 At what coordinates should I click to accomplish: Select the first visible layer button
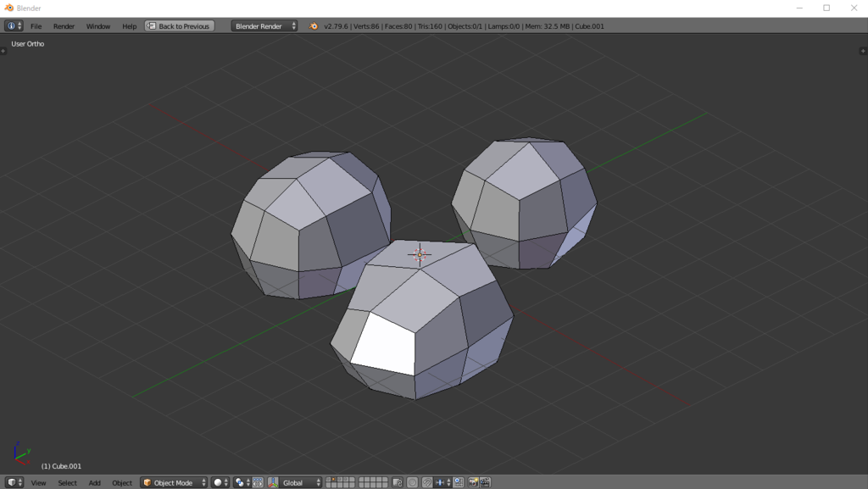[329, 479]
